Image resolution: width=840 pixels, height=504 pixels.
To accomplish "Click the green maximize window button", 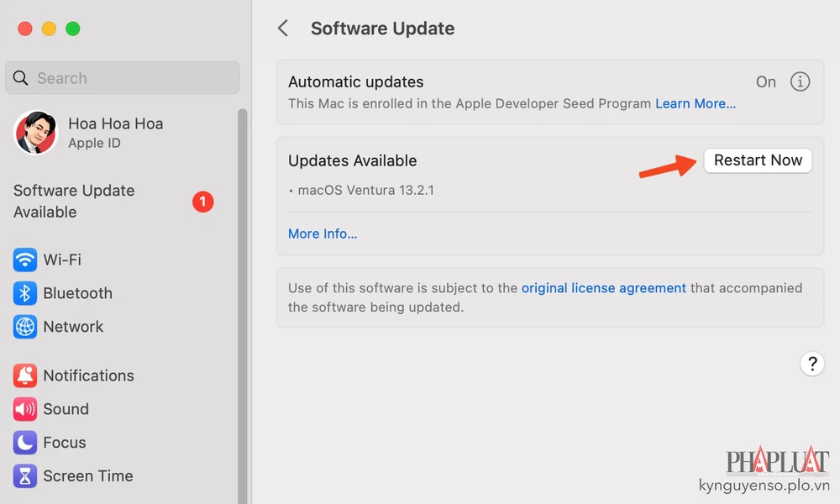I will [x=73, y=29].
